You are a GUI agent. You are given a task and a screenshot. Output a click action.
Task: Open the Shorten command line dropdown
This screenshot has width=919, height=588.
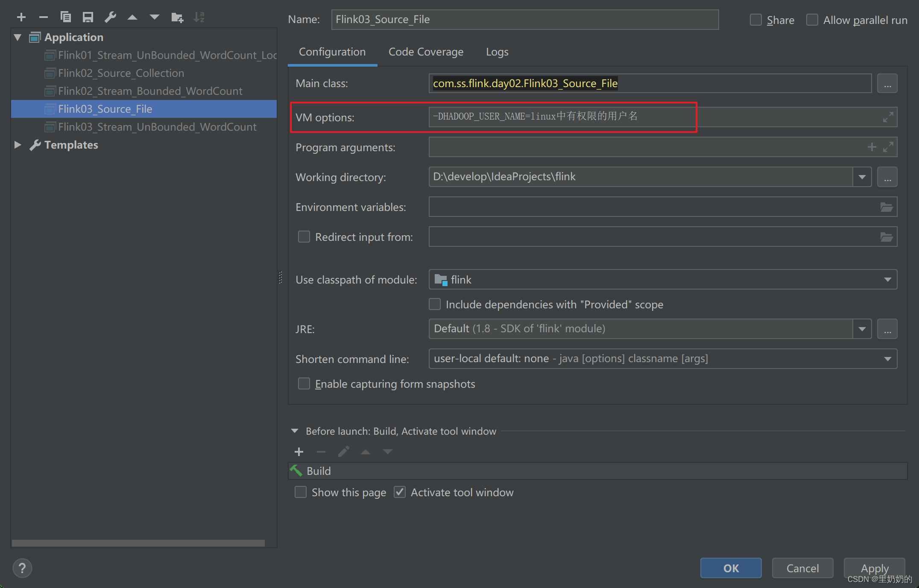(887, 359)
